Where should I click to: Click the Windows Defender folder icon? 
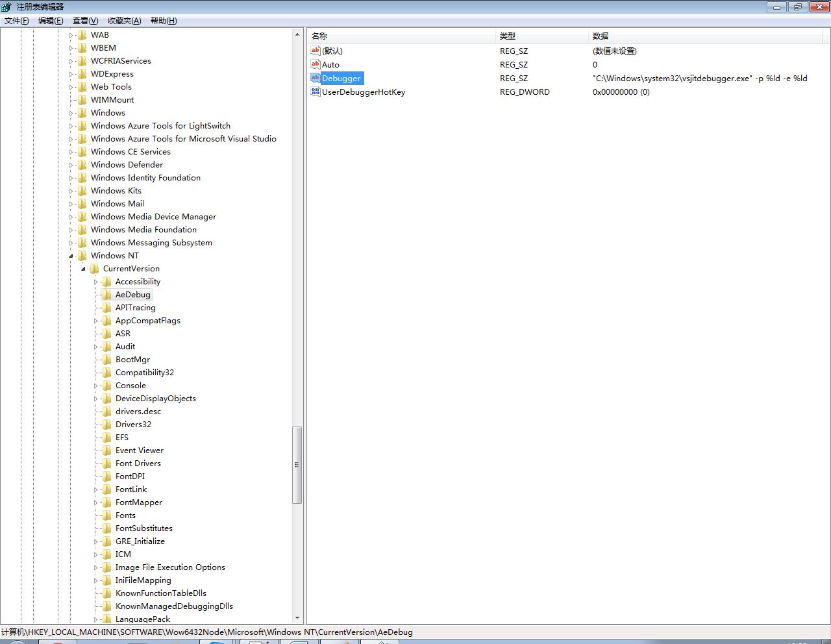tap(82, 164)
